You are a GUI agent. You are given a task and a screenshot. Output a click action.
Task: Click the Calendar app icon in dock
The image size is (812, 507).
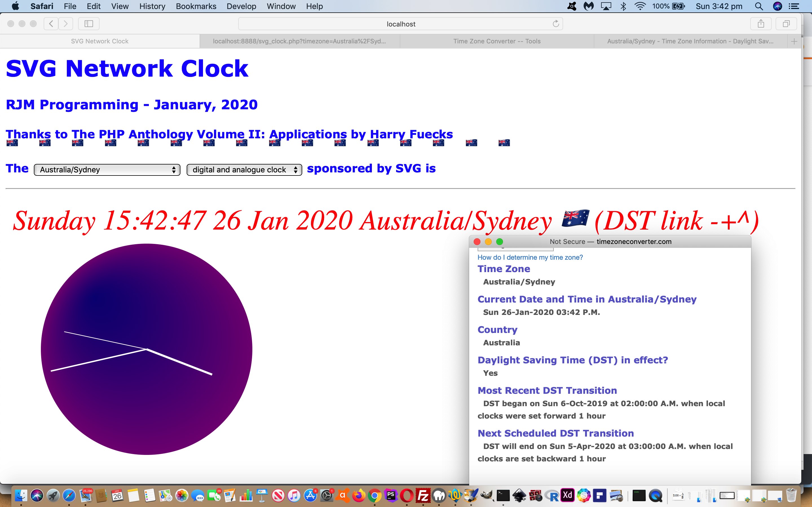[x=118, y=497]
